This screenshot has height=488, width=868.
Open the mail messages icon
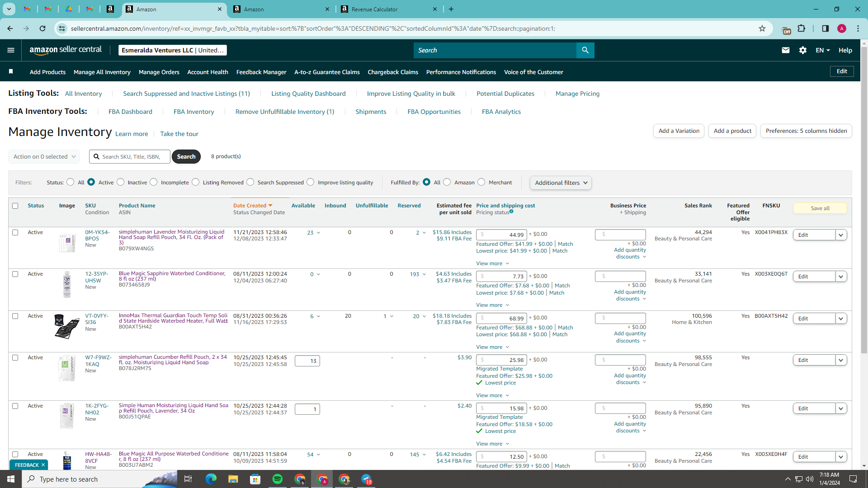tap(785, 50)
